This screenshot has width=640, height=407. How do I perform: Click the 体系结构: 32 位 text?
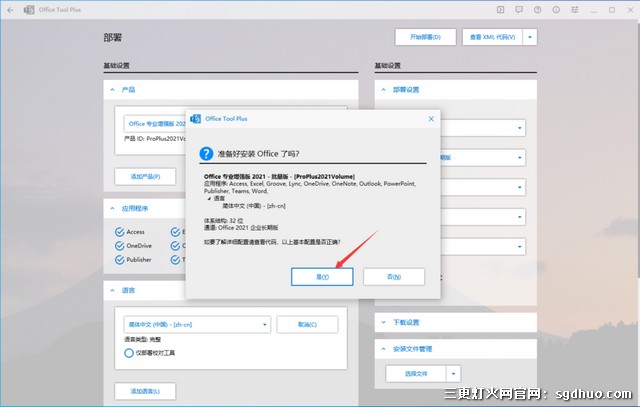223,220
